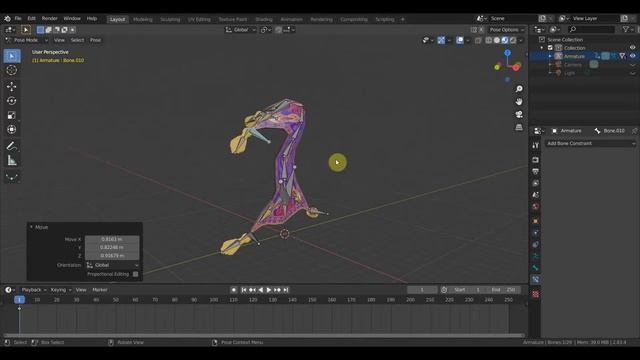This screenshot has width=640, height=360.
Task: Add a new workspace with plus button
Action: [402, 19]
